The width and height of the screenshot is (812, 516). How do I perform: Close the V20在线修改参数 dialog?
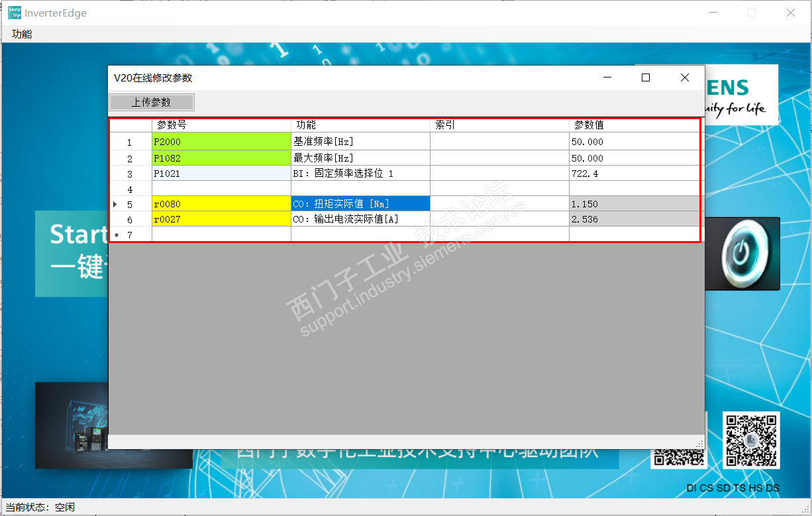coord(685,77)
